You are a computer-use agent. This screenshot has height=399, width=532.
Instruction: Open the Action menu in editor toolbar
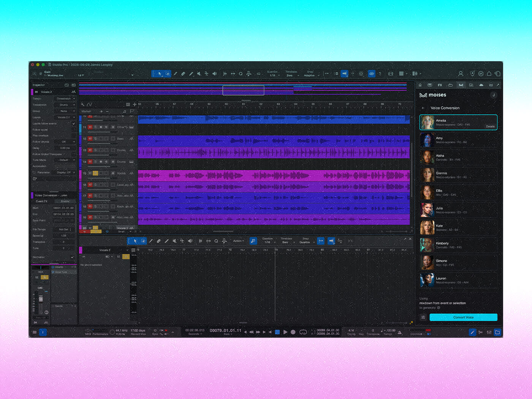[x=239, y=241]
